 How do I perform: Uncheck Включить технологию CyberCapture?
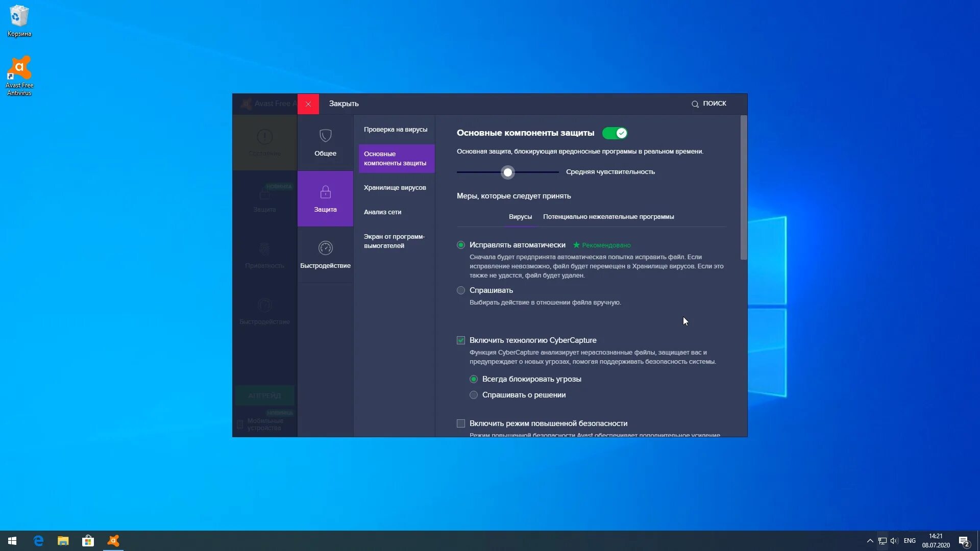click(x=461, y=340)
